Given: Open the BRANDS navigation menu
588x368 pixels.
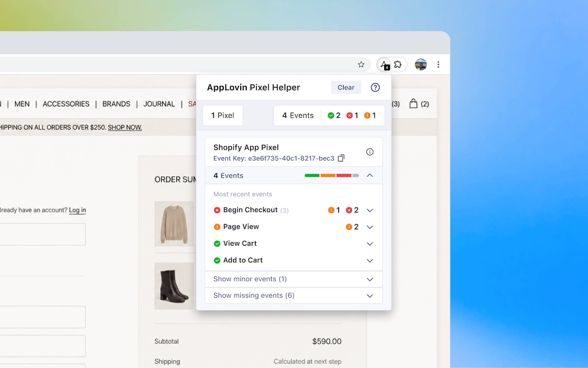Looking at the screenshot, I should click(x=116, y=104).
